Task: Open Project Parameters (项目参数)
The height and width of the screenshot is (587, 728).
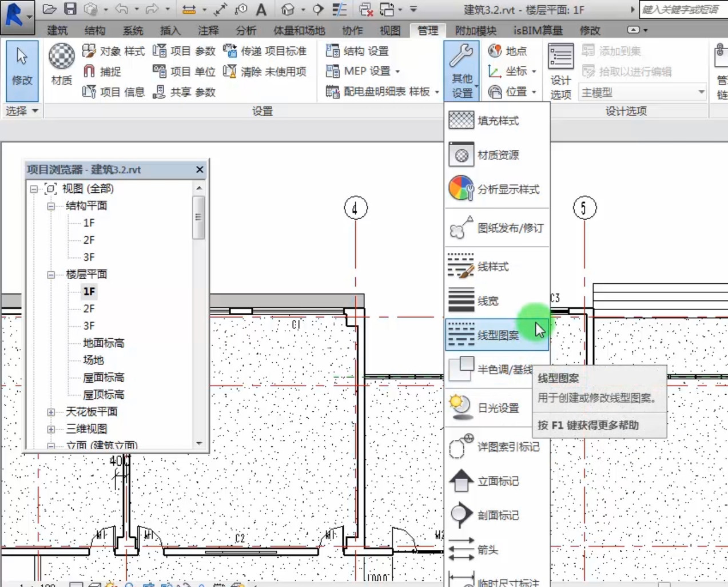Action: tap(184, 51)
